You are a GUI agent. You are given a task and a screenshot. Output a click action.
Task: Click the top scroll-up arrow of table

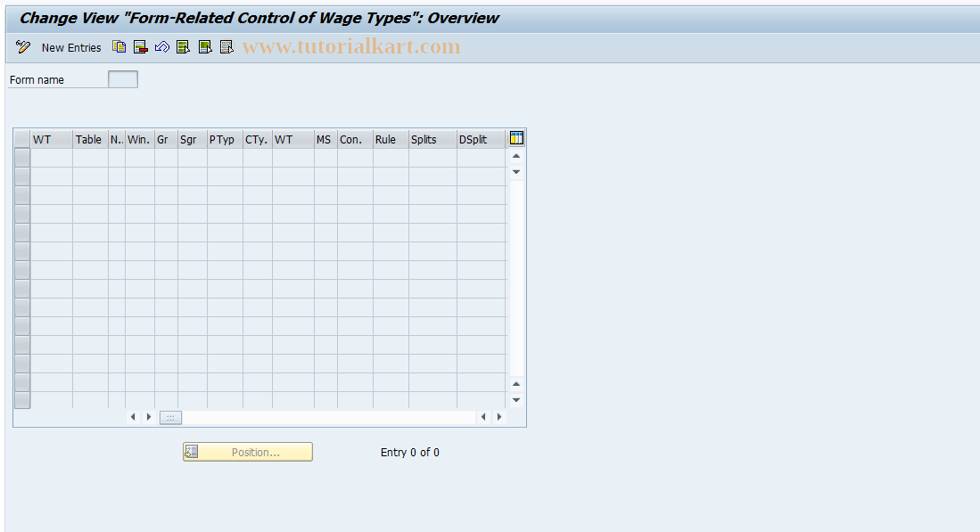pyautogui.click(x=516, y=156)
